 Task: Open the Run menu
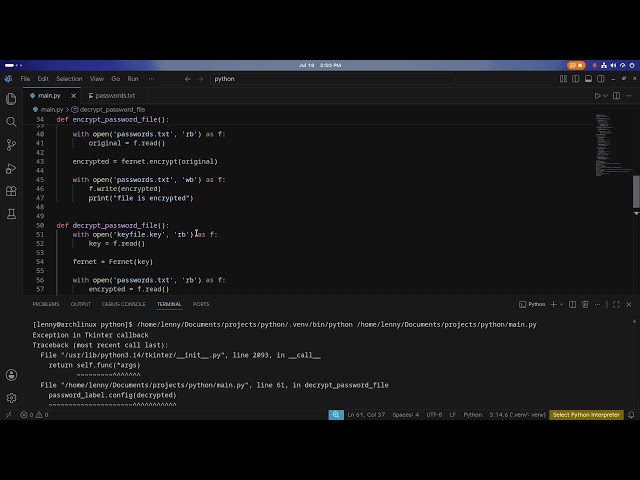(x=133, y=79)
